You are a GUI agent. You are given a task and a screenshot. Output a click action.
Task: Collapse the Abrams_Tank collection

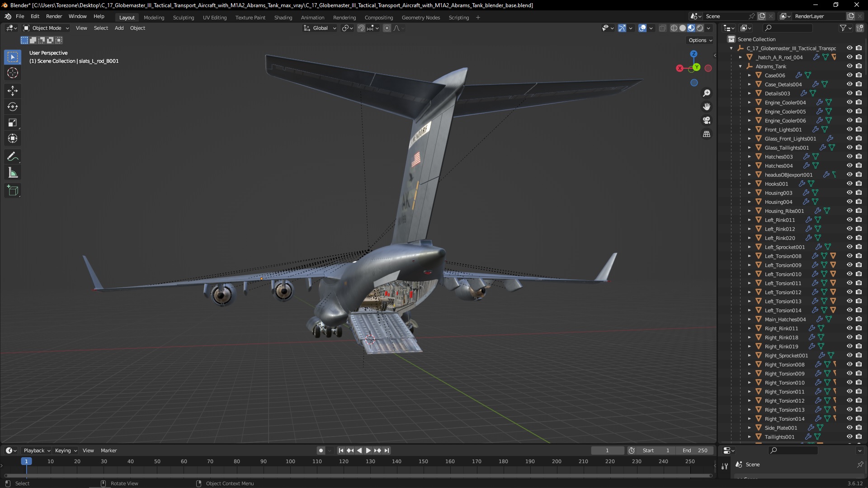point(741,66)
